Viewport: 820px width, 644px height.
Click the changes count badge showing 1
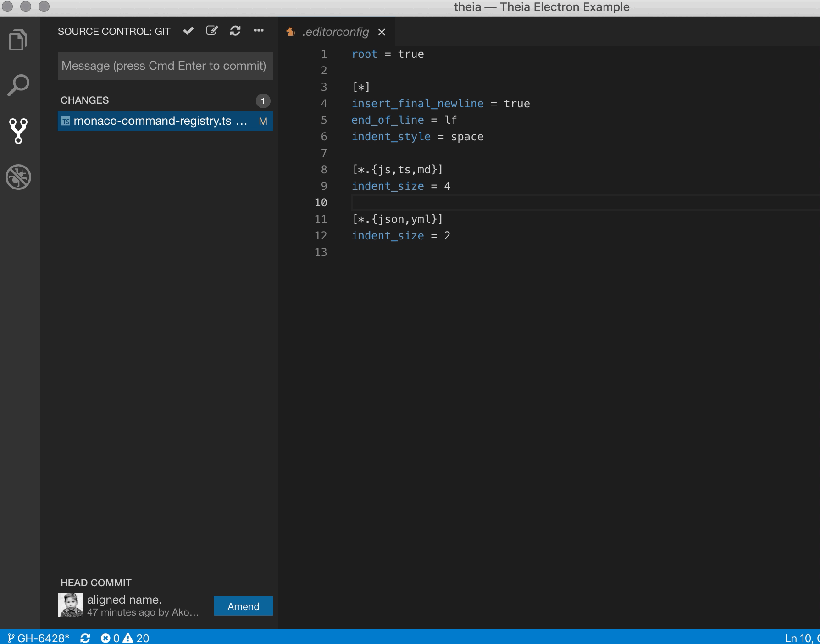coord(263,101)
